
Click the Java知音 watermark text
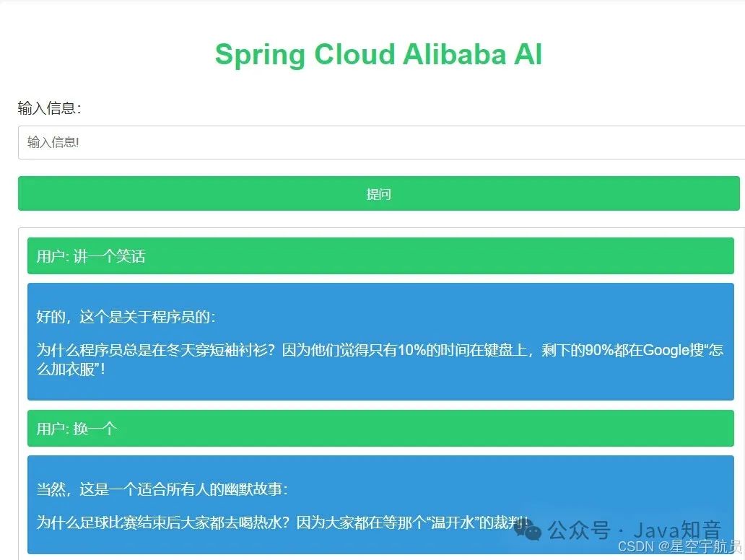tap(678, 530)
